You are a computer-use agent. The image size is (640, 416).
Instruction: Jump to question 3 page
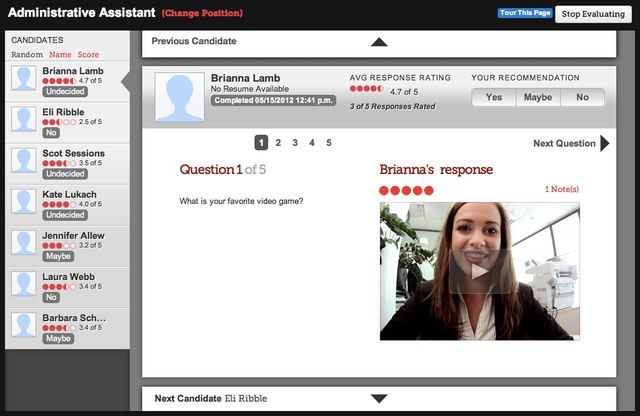pos(295,143)
